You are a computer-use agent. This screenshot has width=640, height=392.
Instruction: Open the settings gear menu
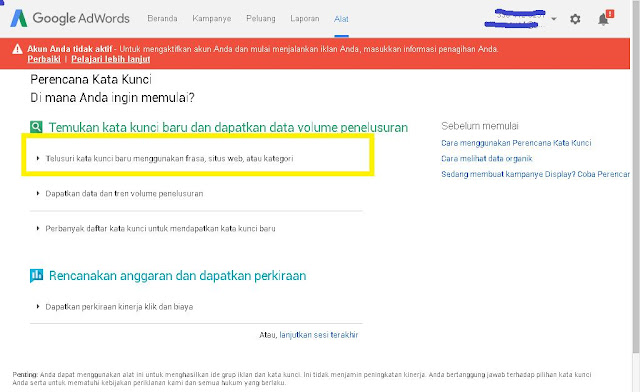pos(575,19)
